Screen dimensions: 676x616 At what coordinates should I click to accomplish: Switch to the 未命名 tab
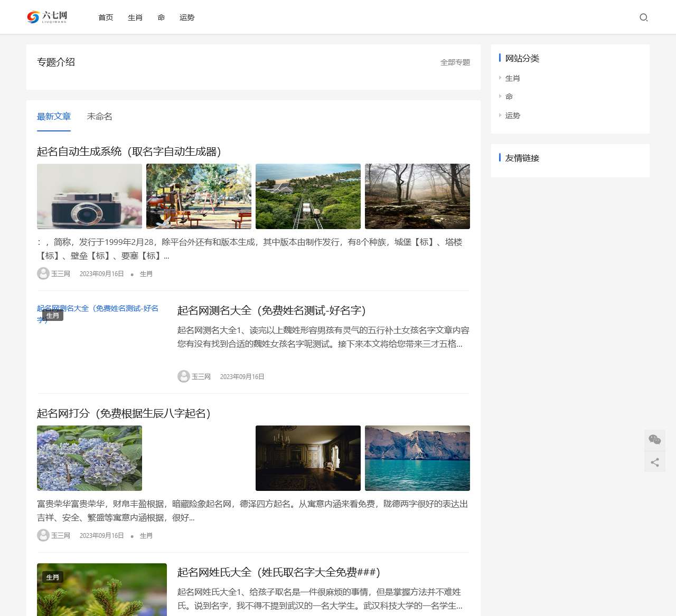tap(100, 116)
